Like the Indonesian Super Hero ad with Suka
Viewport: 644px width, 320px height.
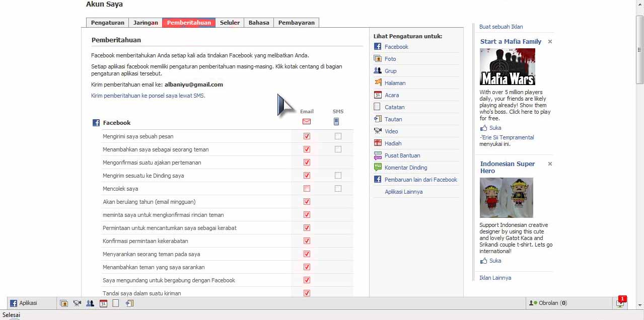click(491, 261)
